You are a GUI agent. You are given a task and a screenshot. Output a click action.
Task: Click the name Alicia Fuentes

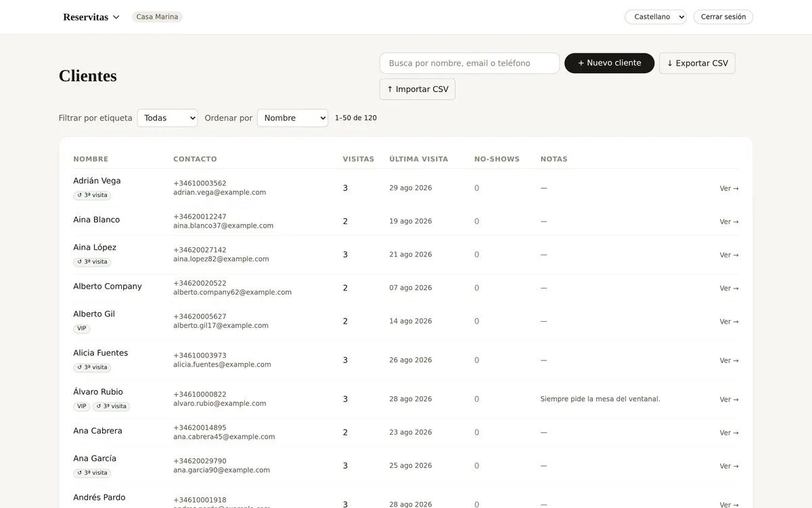coord(100,353)
